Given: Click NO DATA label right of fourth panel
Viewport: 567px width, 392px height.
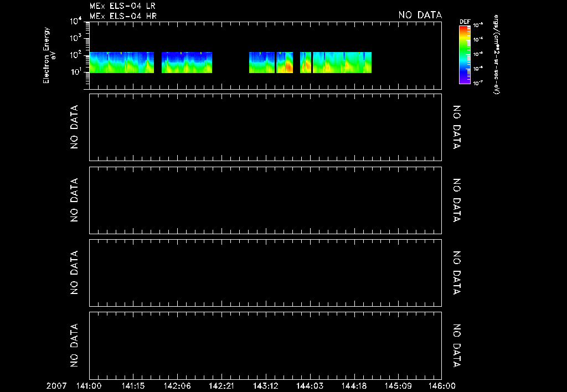Looking at the screenshot, I should [x=457, y=272].
